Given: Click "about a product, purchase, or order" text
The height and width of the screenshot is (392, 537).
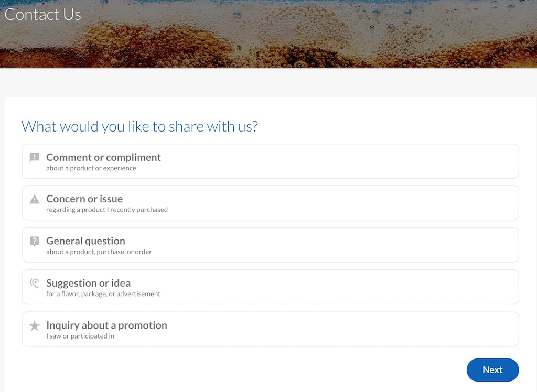Looking at the screenshot, I should (99, 252).
